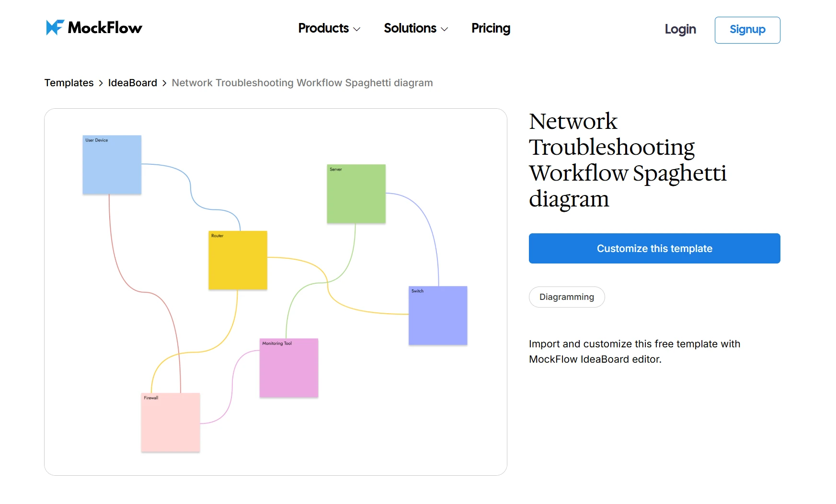Open the IdeaBoard breadcrumb link
836x504 pixels.
coord(133,83)
